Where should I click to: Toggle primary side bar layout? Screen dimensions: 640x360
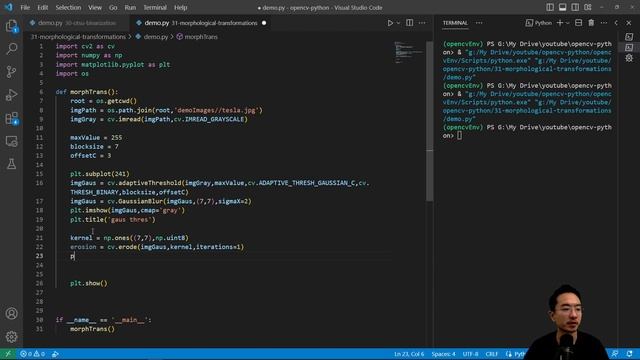(550, 7)
